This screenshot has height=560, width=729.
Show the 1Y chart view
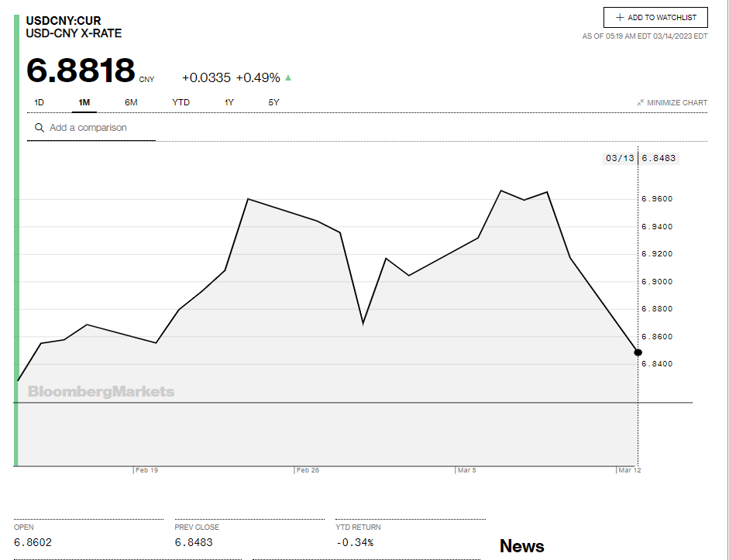coord(229,102)
